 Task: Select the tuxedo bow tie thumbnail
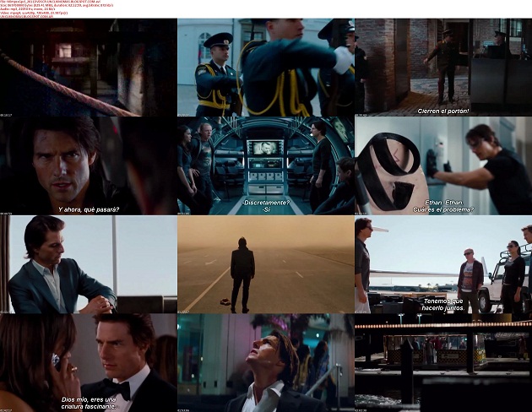point(88,363)
